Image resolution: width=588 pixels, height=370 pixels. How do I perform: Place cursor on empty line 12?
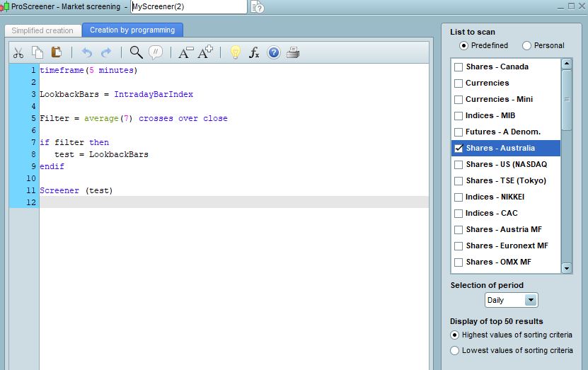(234, 202)
